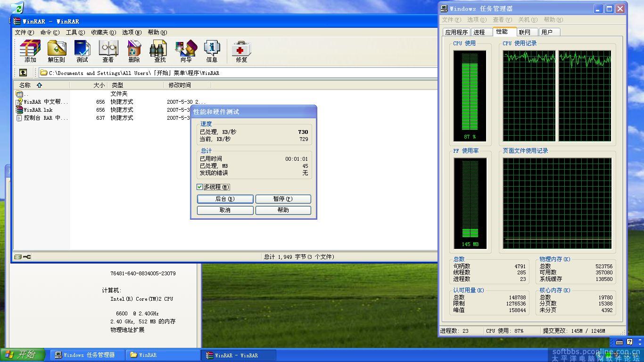Open the 向导 (Wizard) toolbar icon

tap(186, 51)
